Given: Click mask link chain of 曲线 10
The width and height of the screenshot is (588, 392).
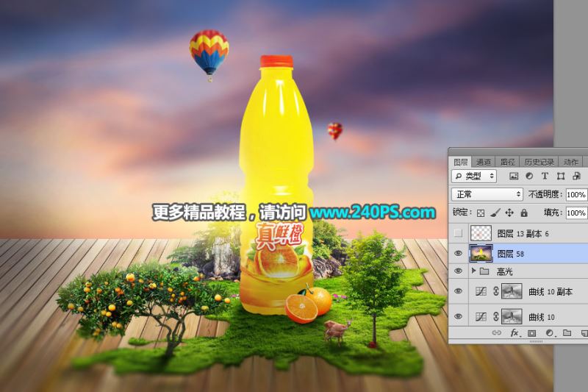Looking at the screenshot, I should [495, 317].
